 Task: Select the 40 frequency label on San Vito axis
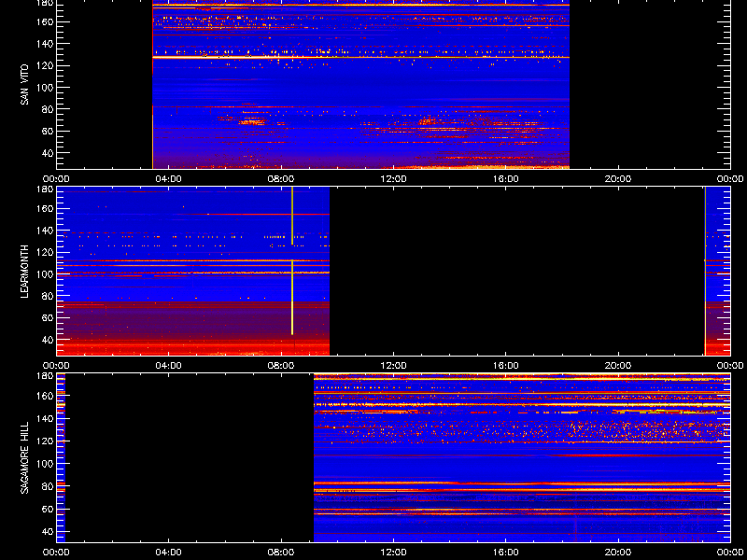[49, 153]
